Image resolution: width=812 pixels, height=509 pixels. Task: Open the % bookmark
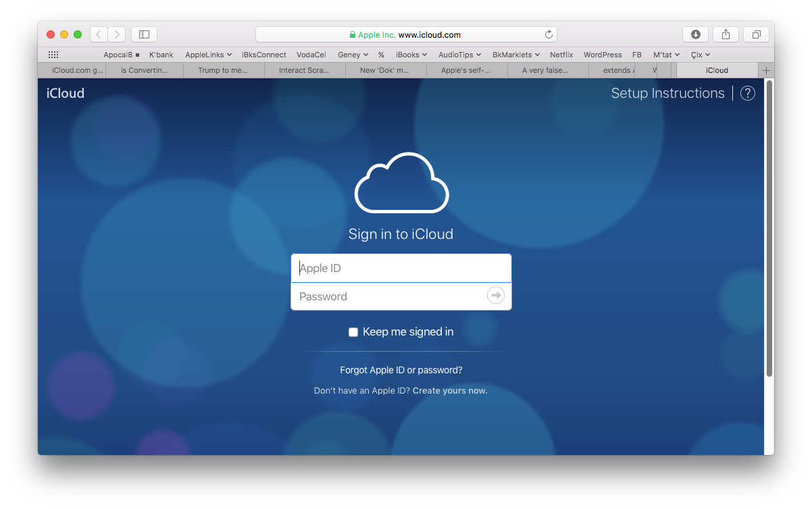(x=381, y=55)
